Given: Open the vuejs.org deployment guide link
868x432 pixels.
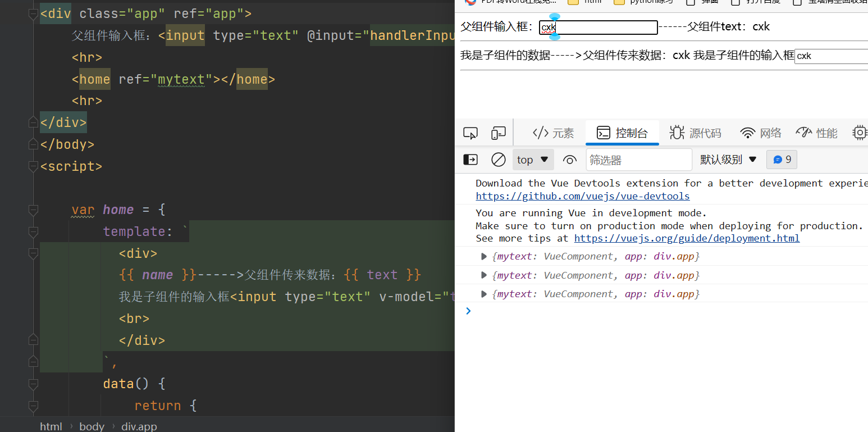Looking at the screenshot, I should [x=687, y=238].
